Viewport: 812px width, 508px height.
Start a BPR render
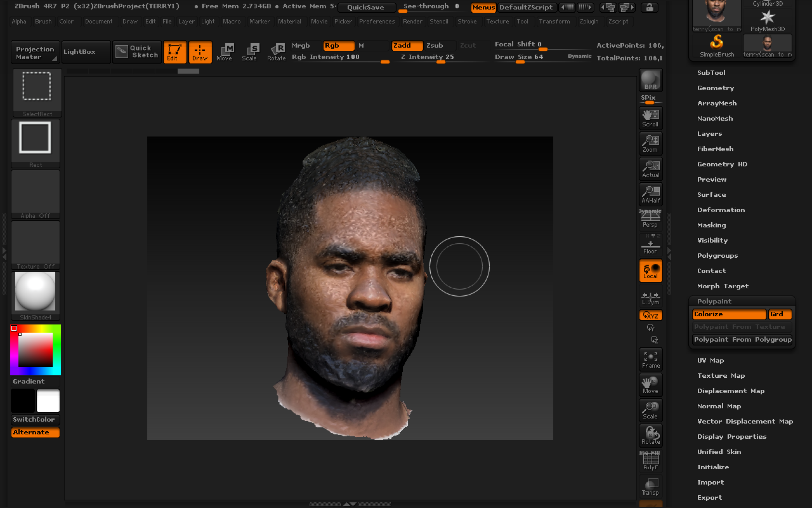(x=650, y=80)
